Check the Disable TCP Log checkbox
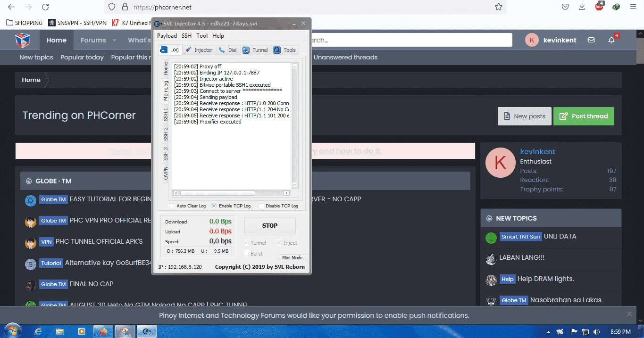 click(x=260, y=206)
